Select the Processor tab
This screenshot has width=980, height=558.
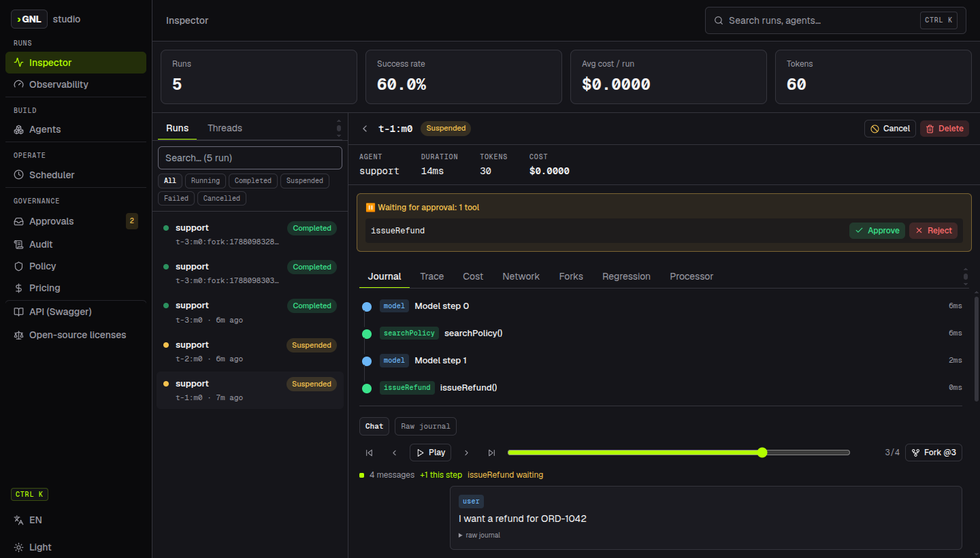coord(691,276)
